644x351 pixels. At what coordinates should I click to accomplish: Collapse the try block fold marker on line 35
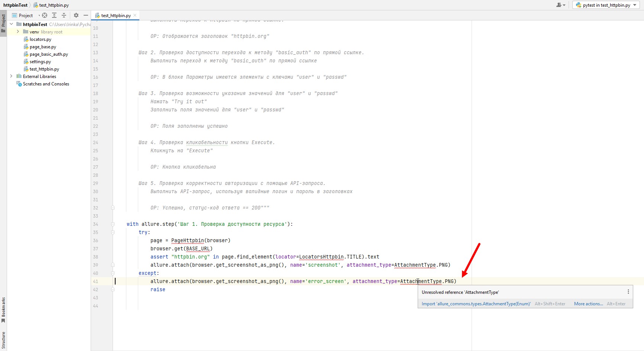pyautogui.click(x=113, y=232)
